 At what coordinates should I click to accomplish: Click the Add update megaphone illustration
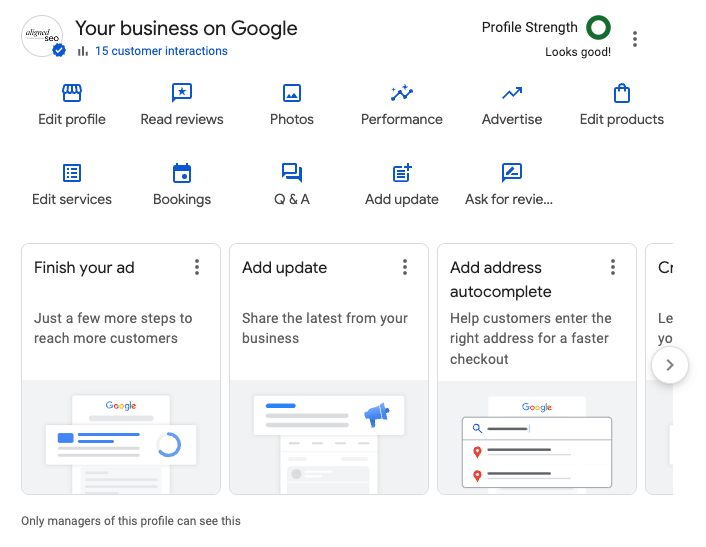point(329,437)
